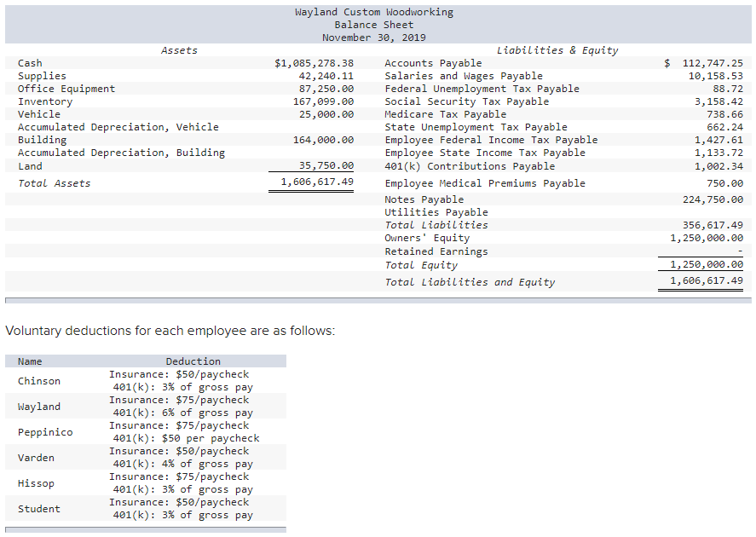Click the Deduction column header
This screenshot has height=537, width=756.
coord(193,361)
